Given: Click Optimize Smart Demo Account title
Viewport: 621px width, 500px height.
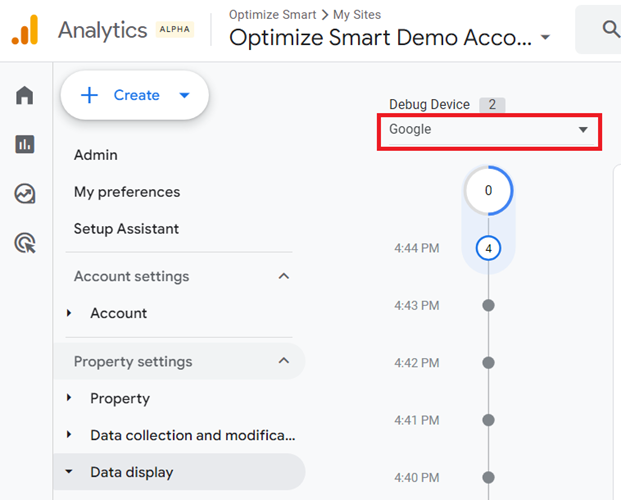Looking at the screenshot, I should coord(380,38).
